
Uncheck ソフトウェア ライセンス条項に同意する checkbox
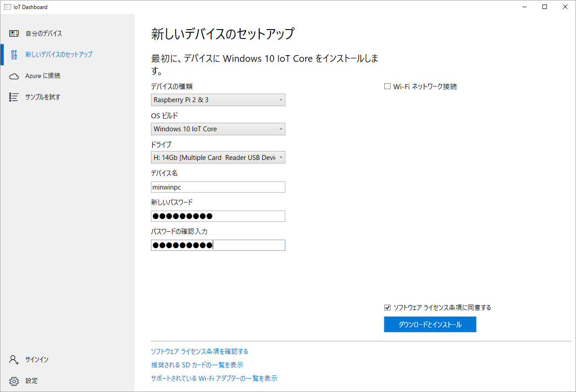[x=387, y=307]
